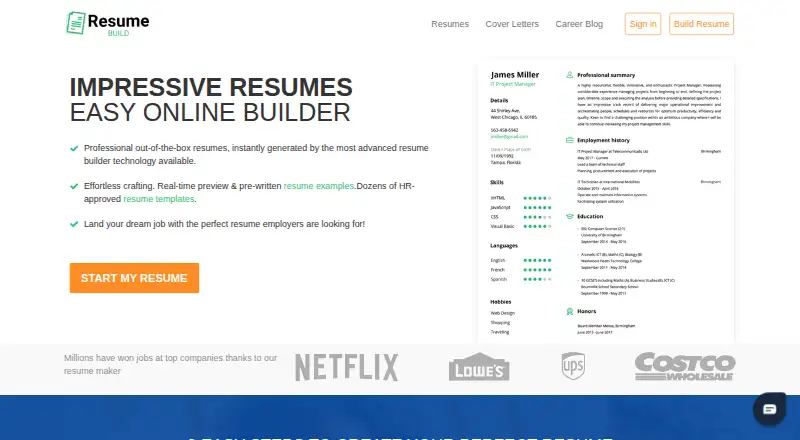Image resolution: width=800 pixels, height=440 pixels.
Task: Click the James Miller resume preview name
Action: 515,75
